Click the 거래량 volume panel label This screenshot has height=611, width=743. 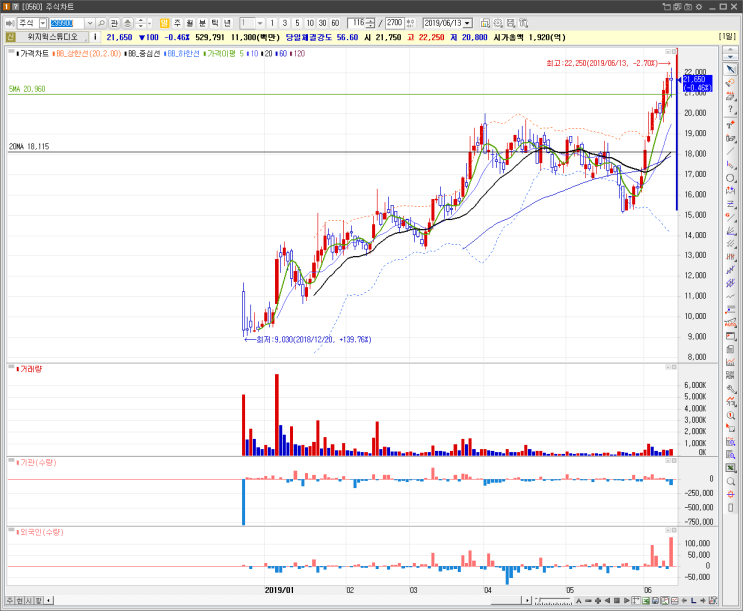(x=31, y=369)
